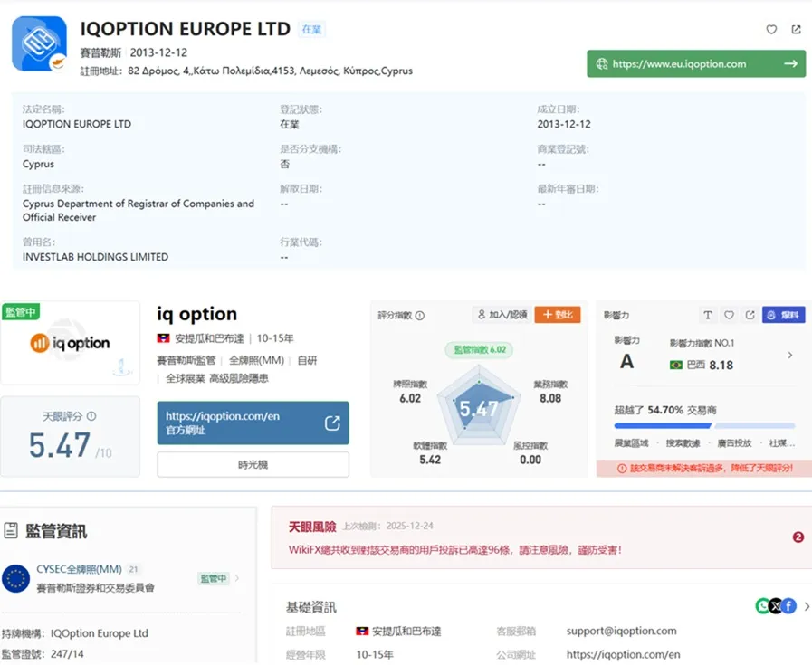Click the arrow on the green website button
The image size is (812, 665).
coord(790,63)
